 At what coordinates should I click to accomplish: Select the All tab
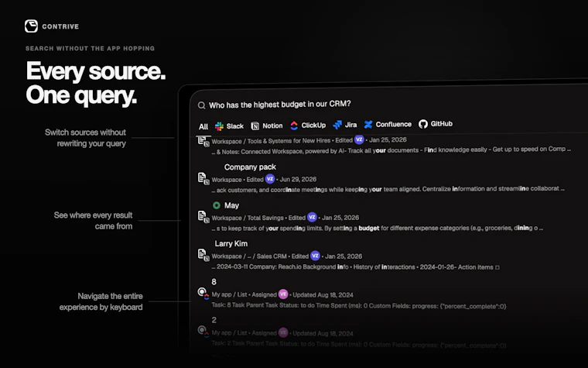click(x=203, y=127)
